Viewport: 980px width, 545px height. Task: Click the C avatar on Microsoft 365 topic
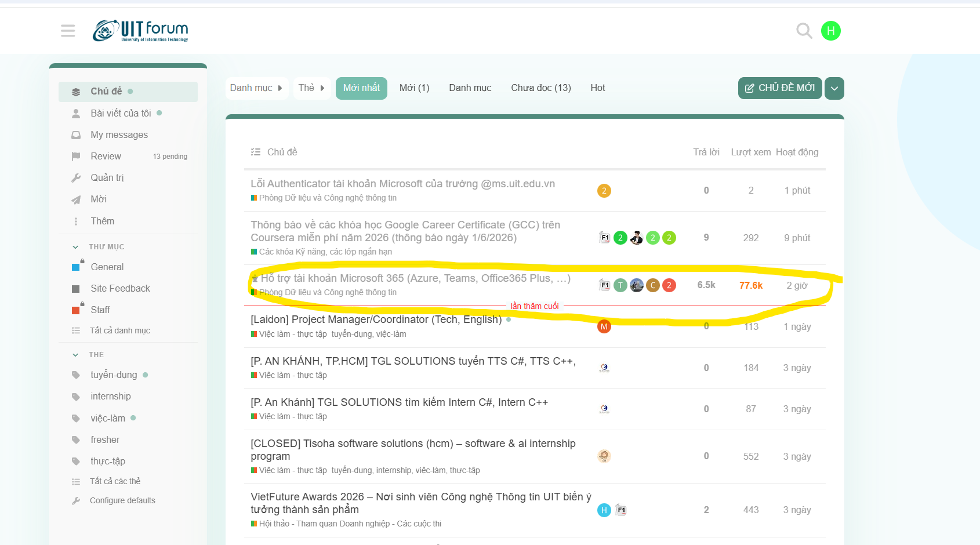(653, 285)
